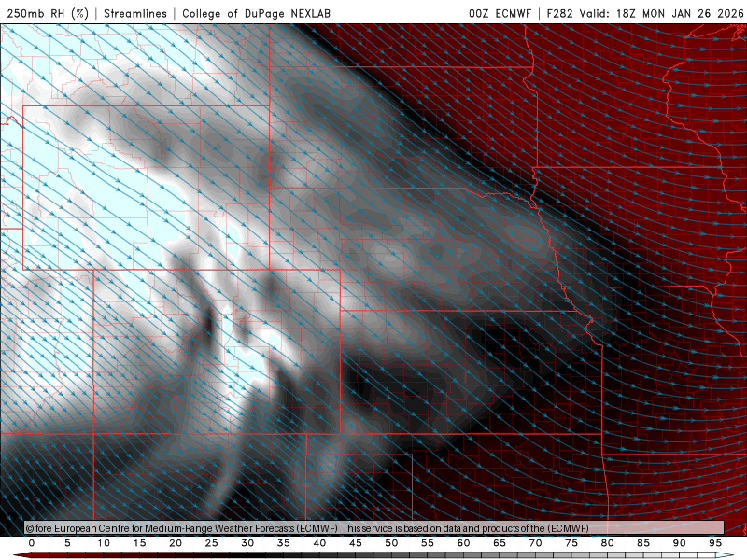Pick the "60" value on the legend

(x=463, y=543)
